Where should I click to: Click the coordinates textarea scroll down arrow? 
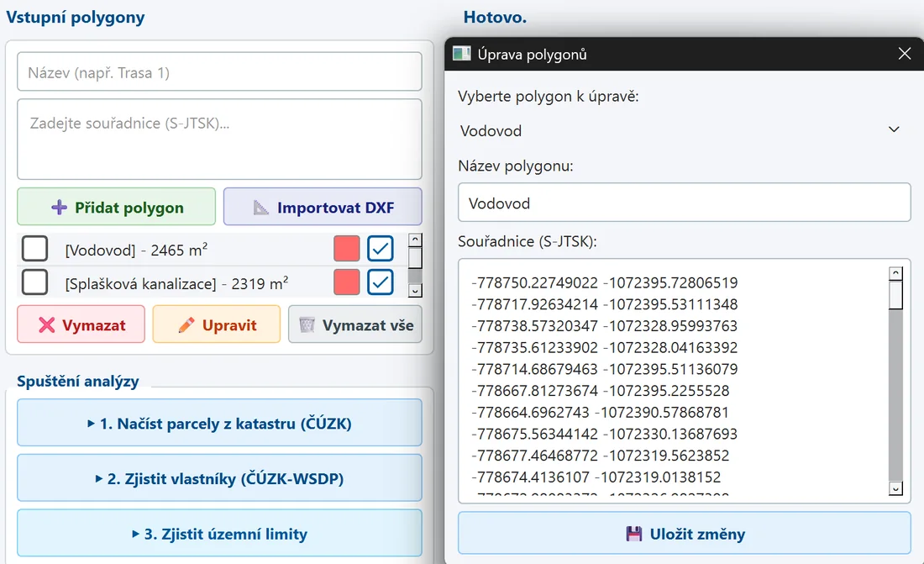pos(895,488)
